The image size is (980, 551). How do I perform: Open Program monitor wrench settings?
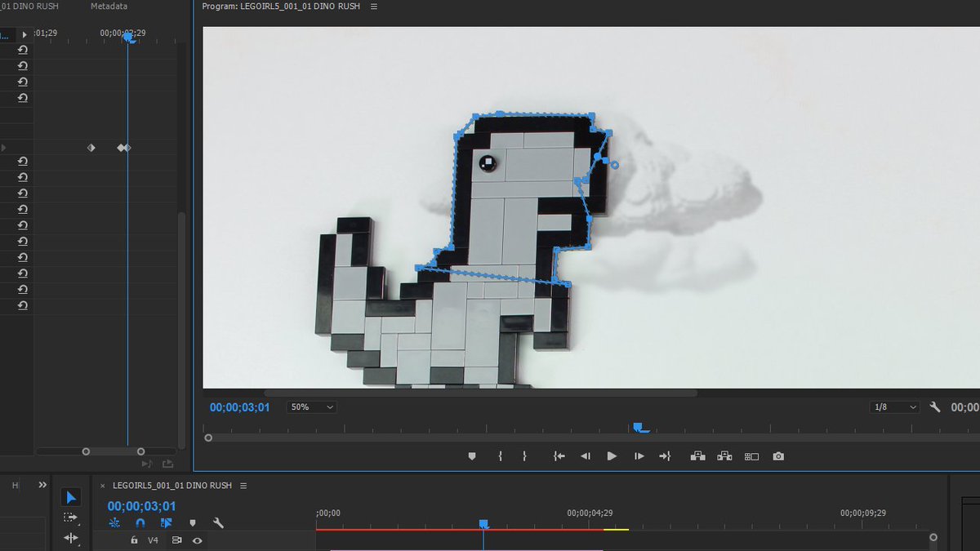click(x=935, y=407)
